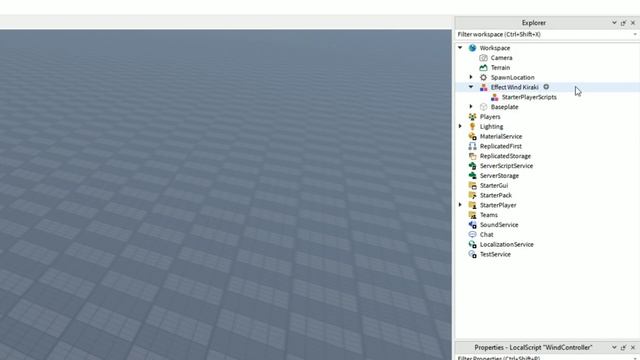Select the Chat label in Explorer
This screenshot has width=640, height=360.
(x=487, y=234)
